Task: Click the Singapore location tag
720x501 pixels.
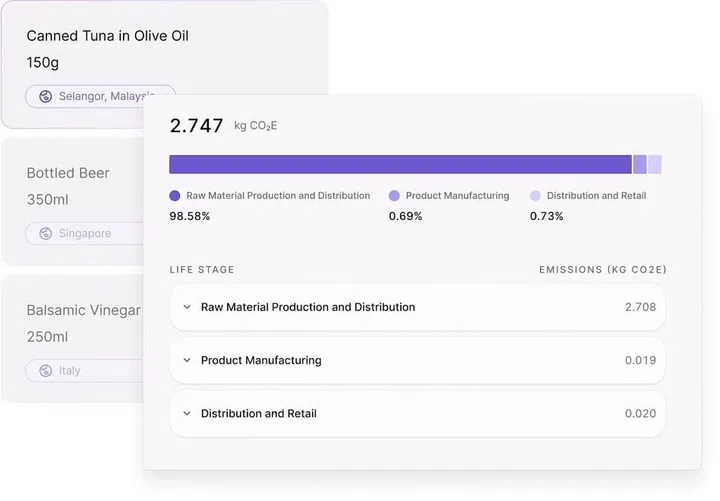Action: tap(84, 233)
